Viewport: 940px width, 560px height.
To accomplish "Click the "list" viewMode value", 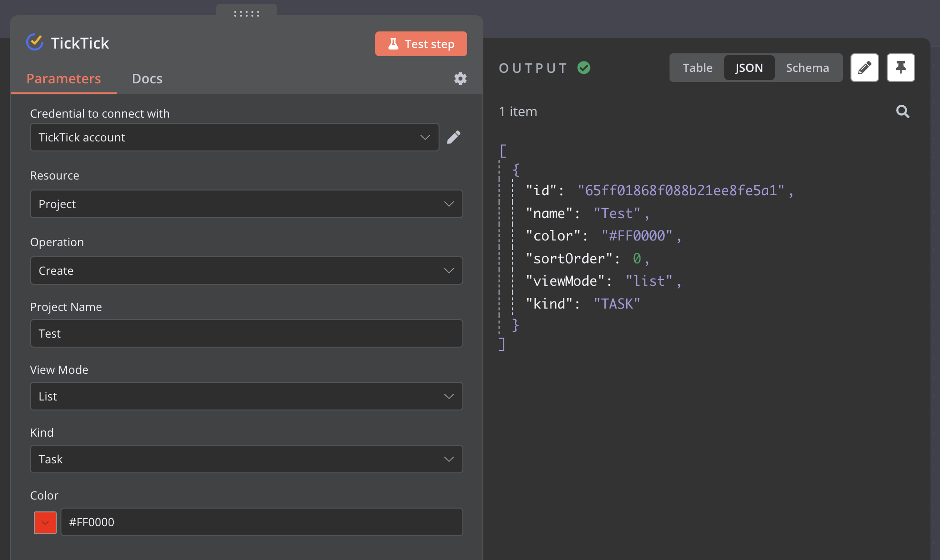I will pos(649,281).
